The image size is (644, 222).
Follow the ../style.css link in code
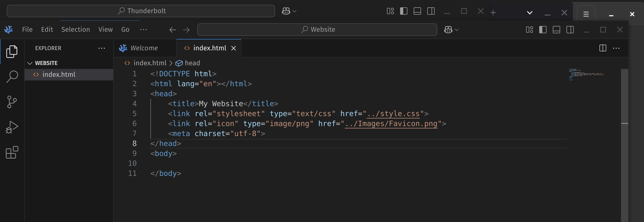pos(393,114)
